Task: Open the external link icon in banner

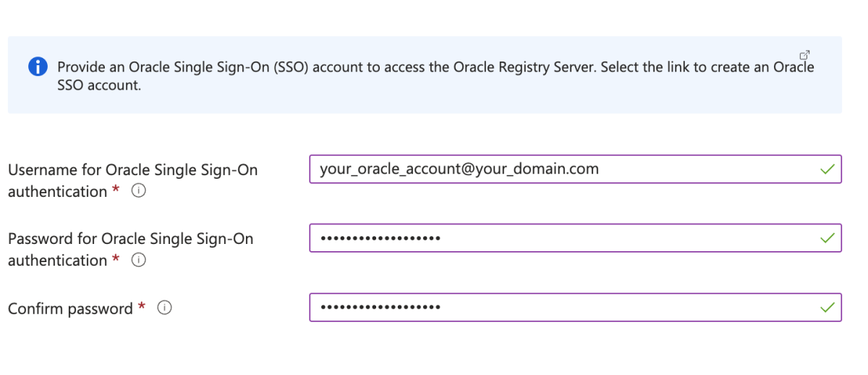Action: tap(804, 55)
